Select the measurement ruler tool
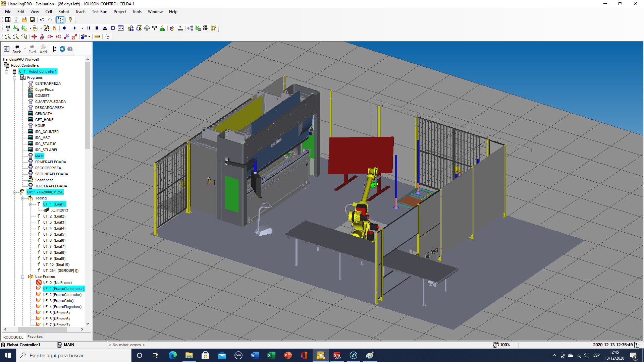This screenshot has width=644, height=362. 97,37
